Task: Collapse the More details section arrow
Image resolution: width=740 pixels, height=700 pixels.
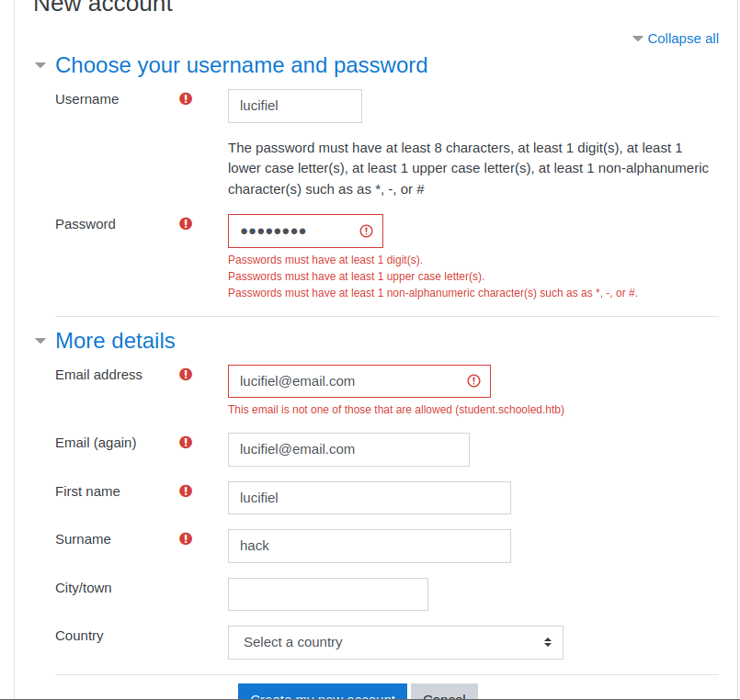Action: click(x=40, y=341)
